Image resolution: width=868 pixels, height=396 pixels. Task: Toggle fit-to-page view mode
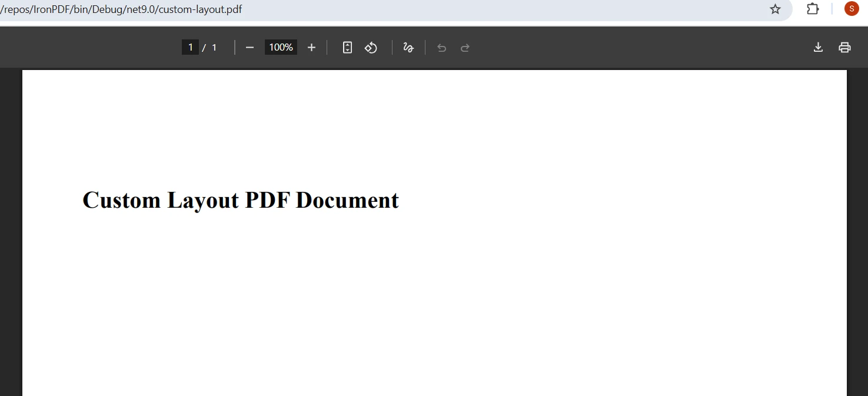point(347,48)
